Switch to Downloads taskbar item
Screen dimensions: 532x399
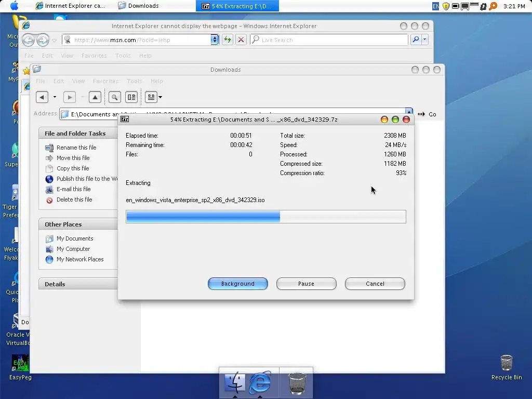tap(138, 6)
